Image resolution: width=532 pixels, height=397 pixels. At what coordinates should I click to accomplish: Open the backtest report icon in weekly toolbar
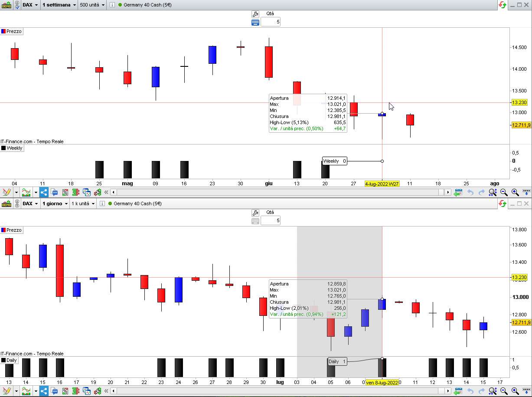65,192
